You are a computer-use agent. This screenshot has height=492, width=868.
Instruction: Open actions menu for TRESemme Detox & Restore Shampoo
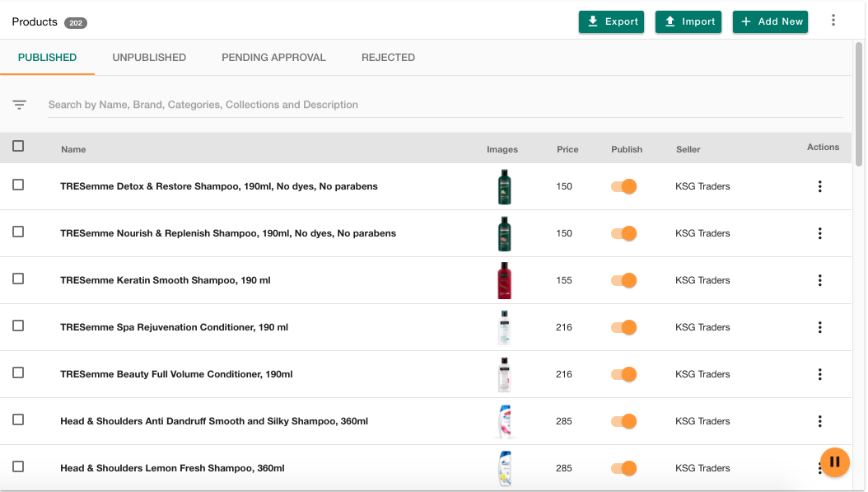(820, 186)
